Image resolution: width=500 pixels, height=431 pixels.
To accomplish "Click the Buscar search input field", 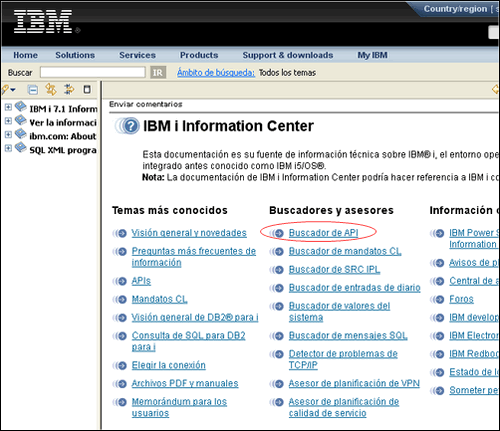I will (x=93, y=72).
